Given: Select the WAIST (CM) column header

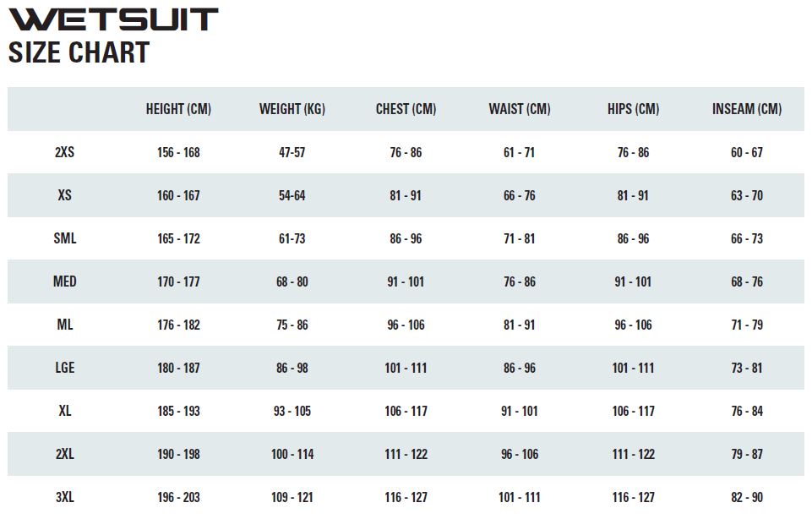Looking at the screenshot, I should tap(520, 109).
